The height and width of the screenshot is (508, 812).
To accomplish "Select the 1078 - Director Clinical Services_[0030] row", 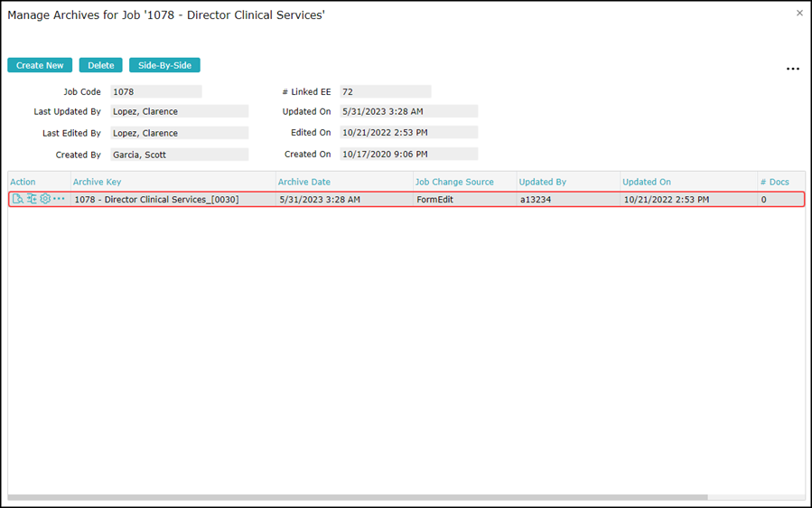I will pyautogui.click(x=406, y=199).
